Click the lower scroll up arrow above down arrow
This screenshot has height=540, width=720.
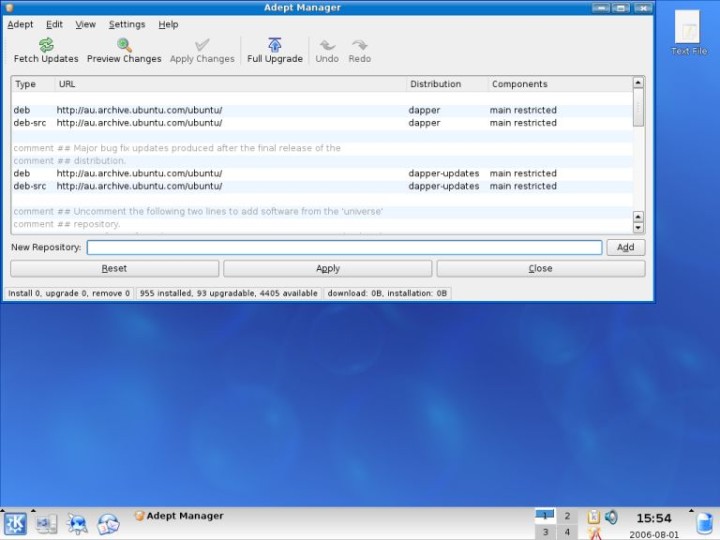click(x=638, y=216)
